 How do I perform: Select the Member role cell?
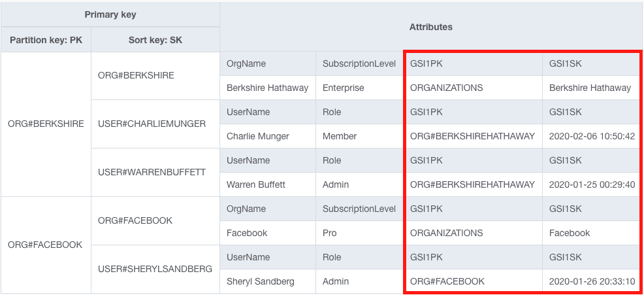pyautogui.click(x=340, y=136)
